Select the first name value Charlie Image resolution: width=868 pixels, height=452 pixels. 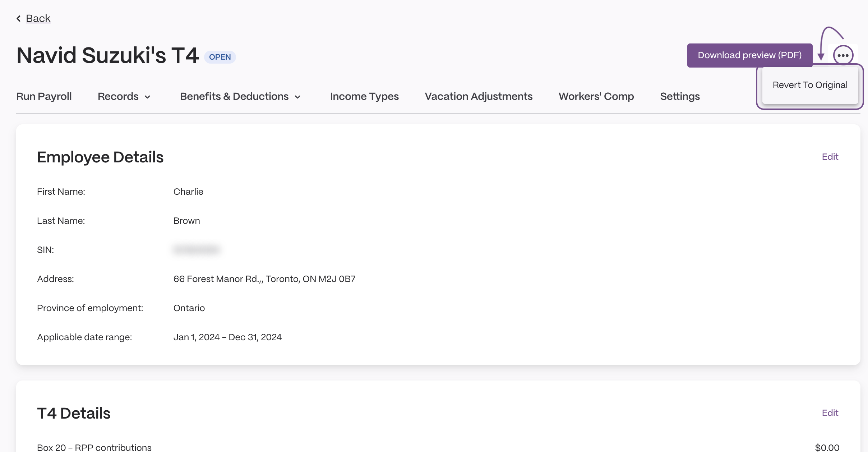pyautogui.click(x=188, y=192)
